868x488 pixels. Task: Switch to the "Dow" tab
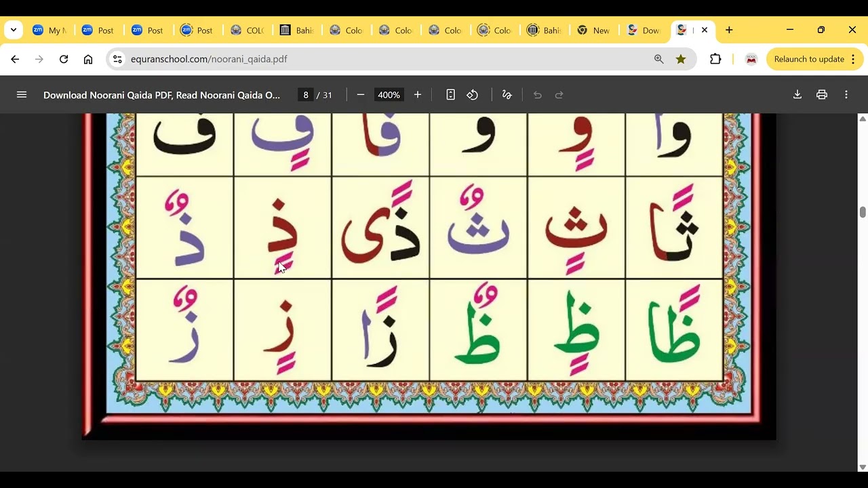tap(643, 30)
